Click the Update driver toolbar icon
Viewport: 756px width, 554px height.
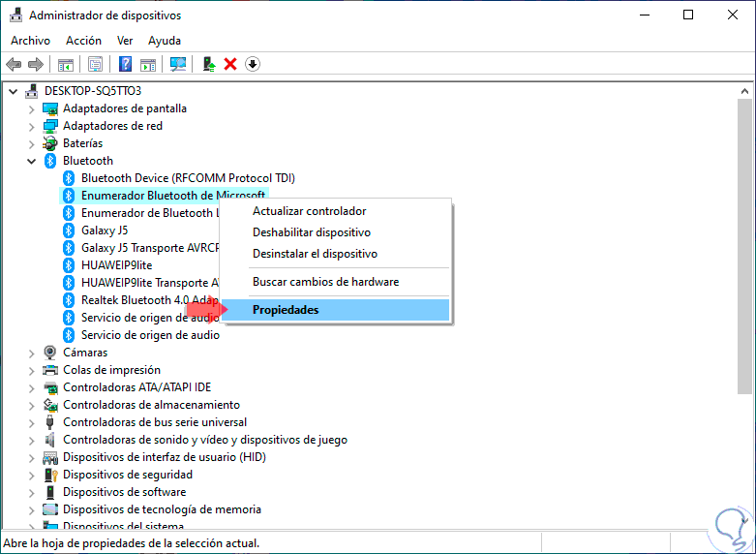pyautogui.click(x=209, y=64)
